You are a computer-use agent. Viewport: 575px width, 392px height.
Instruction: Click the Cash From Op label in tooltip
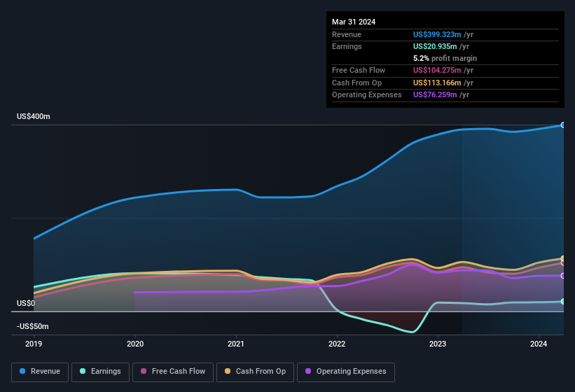(356, 83)
